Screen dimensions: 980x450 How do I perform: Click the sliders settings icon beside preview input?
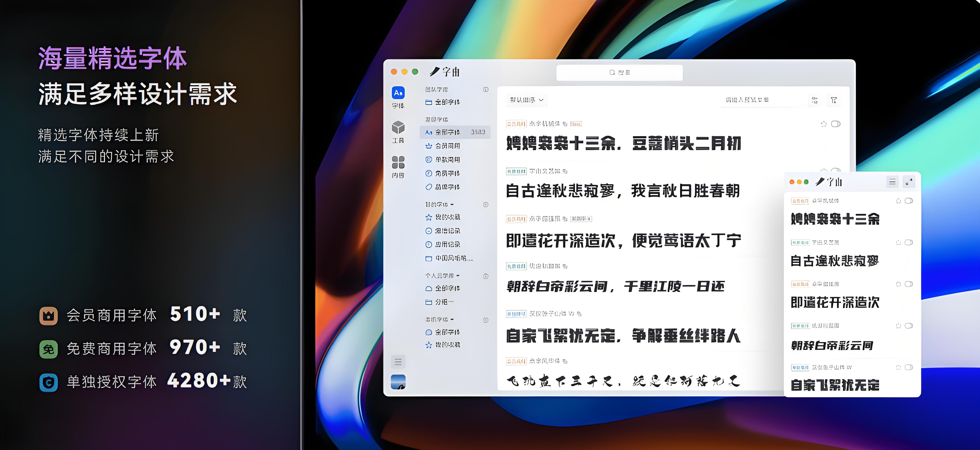[x=815, y=100]
